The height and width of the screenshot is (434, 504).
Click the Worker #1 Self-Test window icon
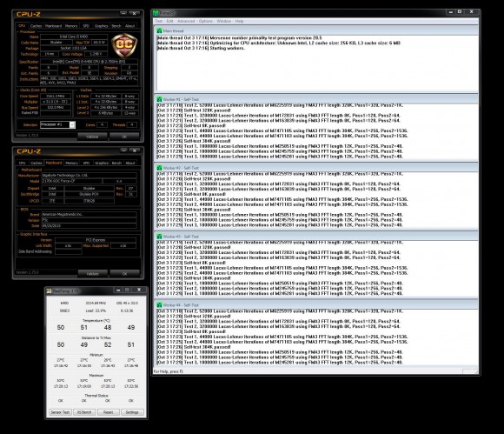[159, 99]
